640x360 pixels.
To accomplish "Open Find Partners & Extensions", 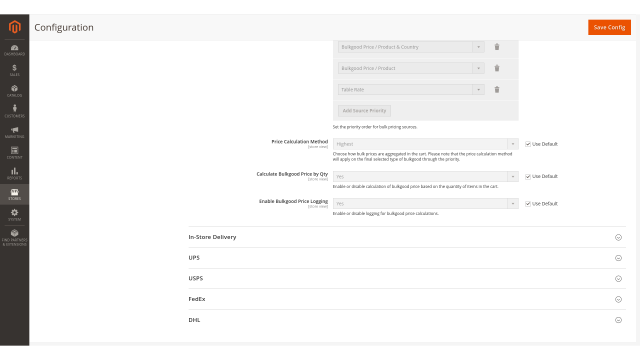I will coord(15,238).
